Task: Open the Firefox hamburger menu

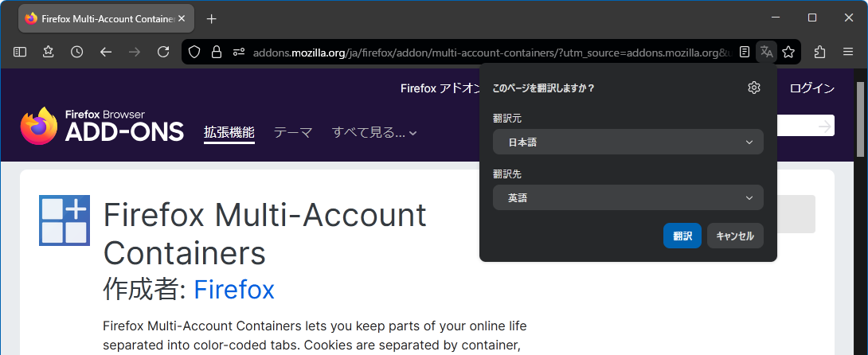Action: tap(848, 52)
